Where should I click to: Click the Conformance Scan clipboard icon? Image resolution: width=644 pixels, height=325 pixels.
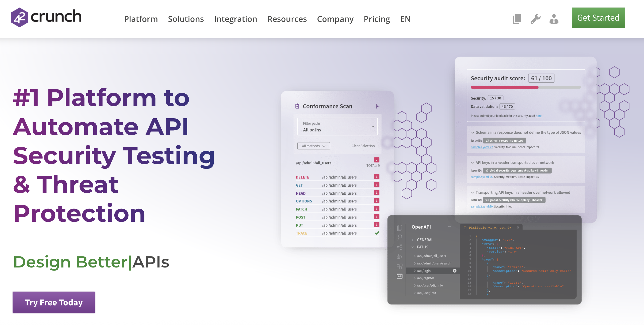297,106
